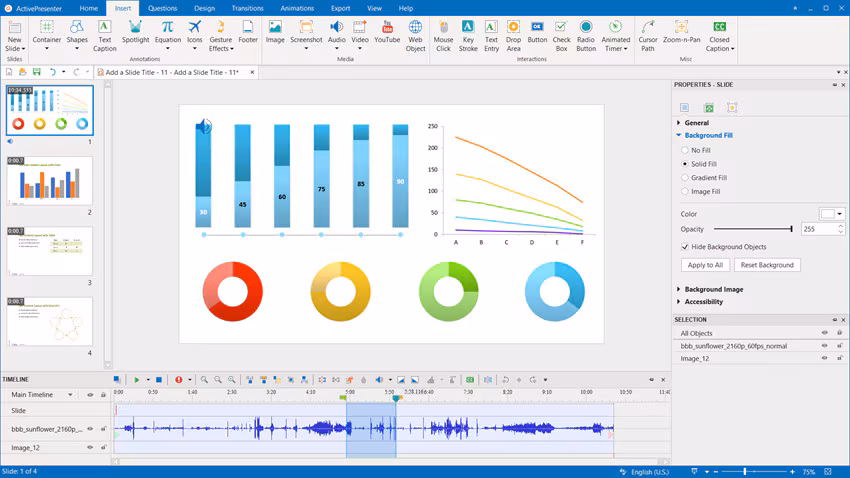850x478 pixels.
Task: Add a Mouse Click interaction
Action: pos(443,35)
